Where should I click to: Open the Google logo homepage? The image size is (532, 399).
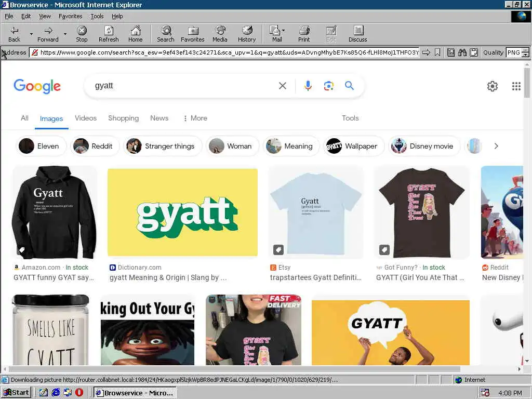[x=37, y=86]
